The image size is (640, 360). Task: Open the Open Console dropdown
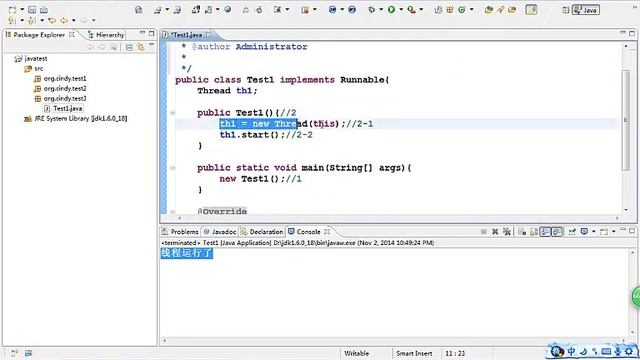pyautogui.click(x=613, y=232)
